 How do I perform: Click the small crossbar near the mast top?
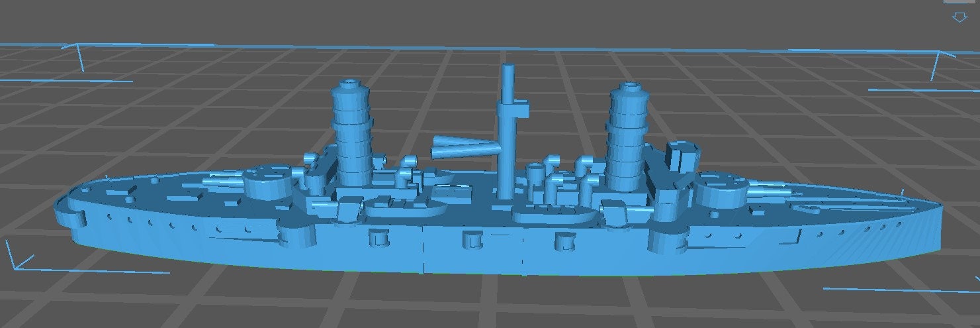pos(522,108)
